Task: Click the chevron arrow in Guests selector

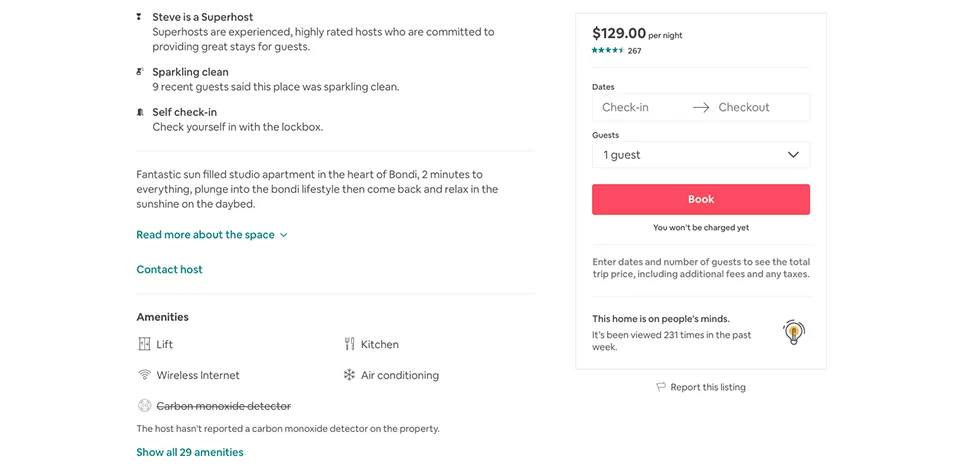Action: (793, 155)
